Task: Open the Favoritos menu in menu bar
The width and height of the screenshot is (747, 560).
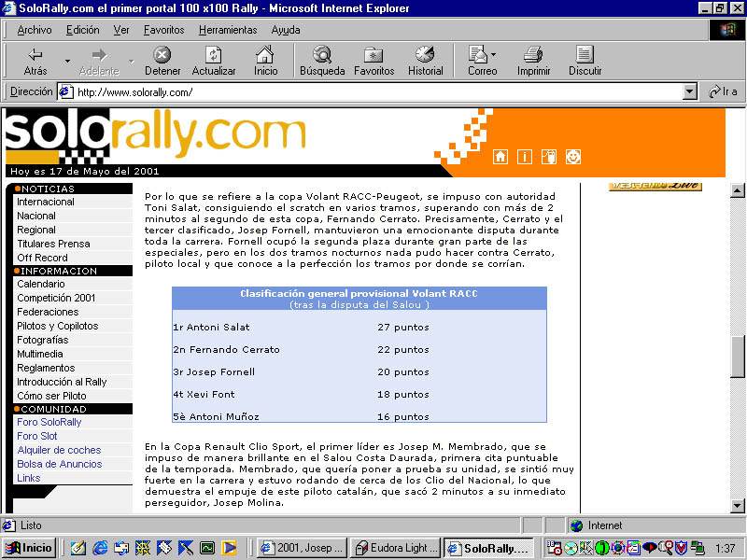Action: click(164, 30)
